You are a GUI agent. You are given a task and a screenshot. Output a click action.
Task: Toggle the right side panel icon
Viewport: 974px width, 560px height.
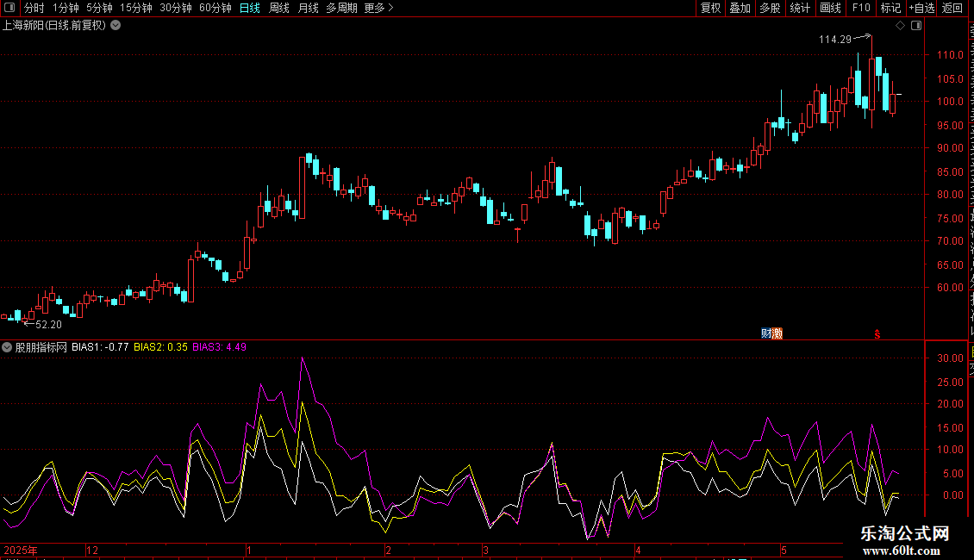tap(916, 26)
